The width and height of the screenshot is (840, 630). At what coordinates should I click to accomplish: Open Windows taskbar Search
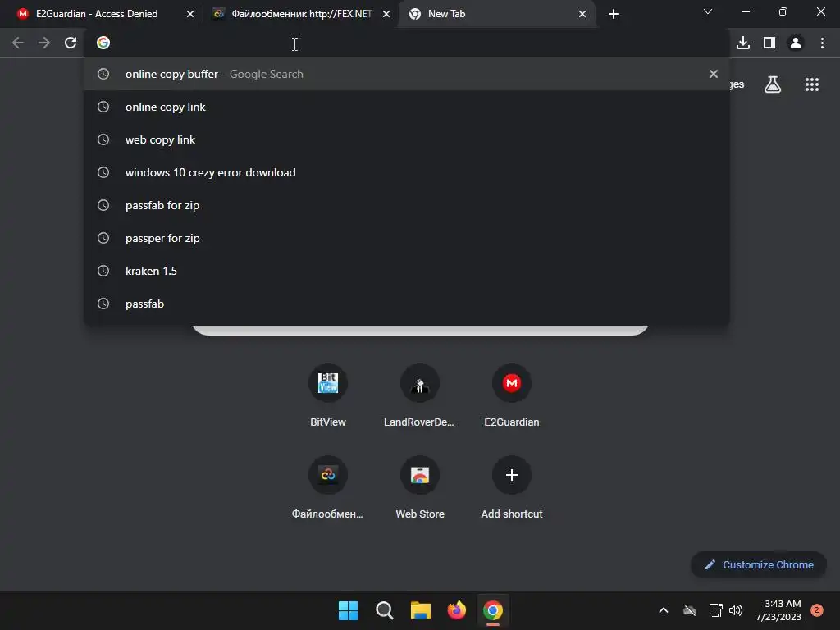tap(384, 610)
